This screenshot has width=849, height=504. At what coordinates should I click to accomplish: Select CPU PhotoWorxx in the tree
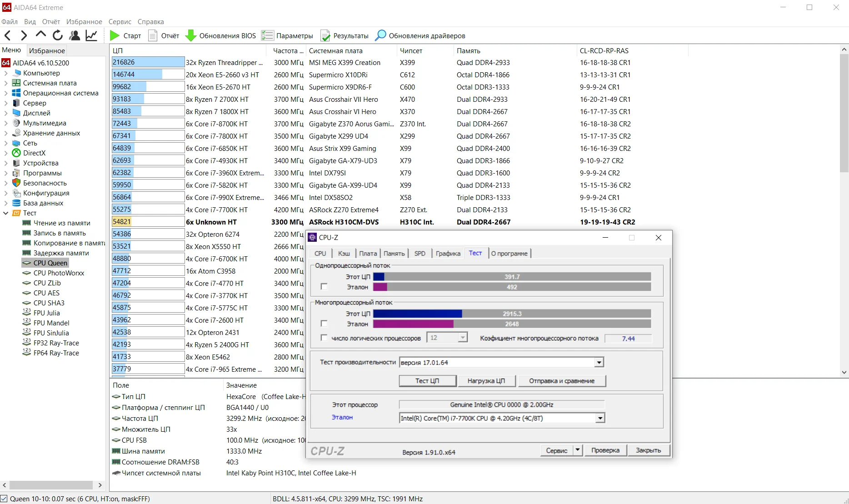59,273
